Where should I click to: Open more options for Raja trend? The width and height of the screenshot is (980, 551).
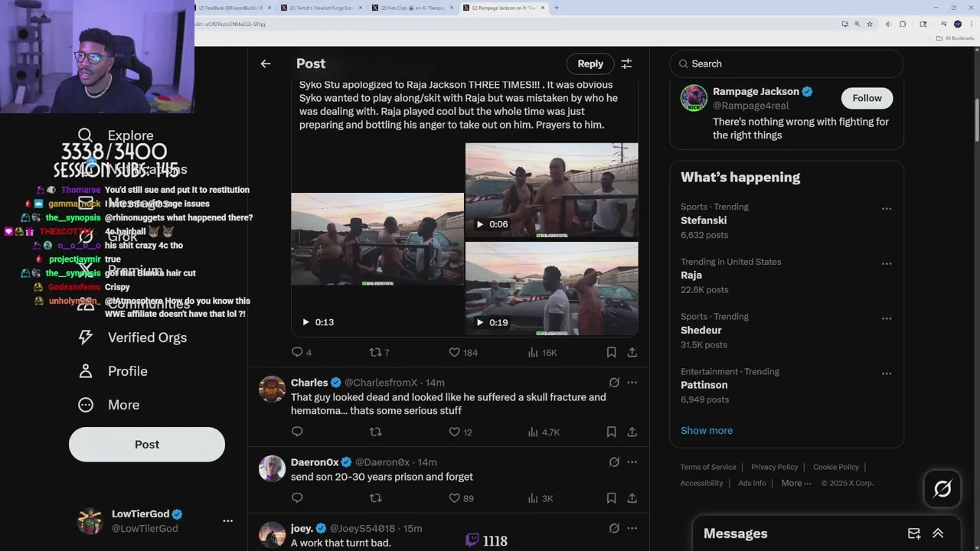[x=887, y=263]
